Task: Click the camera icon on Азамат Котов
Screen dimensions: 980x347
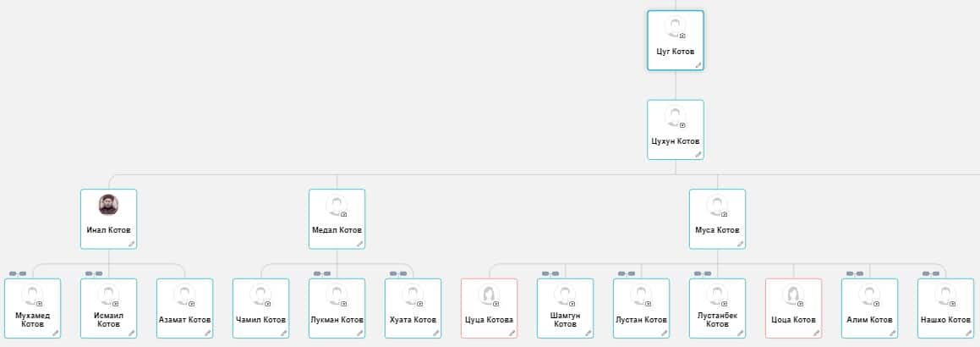Action: pyautogui.click(x=192, y=303)
